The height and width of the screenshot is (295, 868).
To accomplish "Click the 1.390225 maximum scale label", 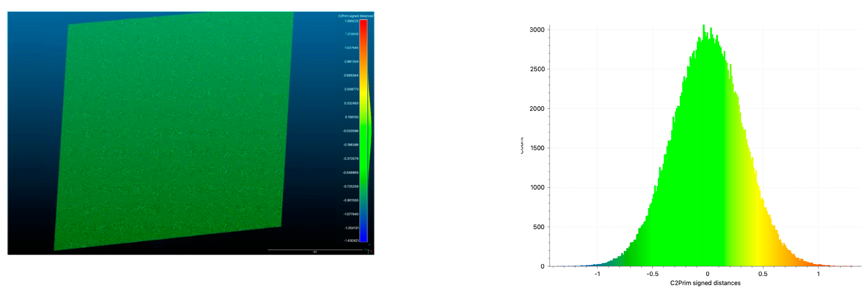I will [351, 21].
